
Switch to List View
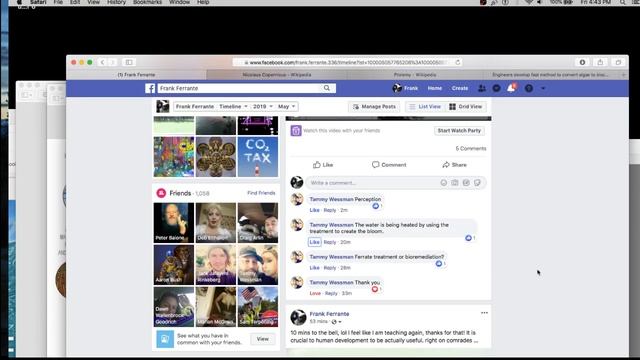tap(425, 107)
